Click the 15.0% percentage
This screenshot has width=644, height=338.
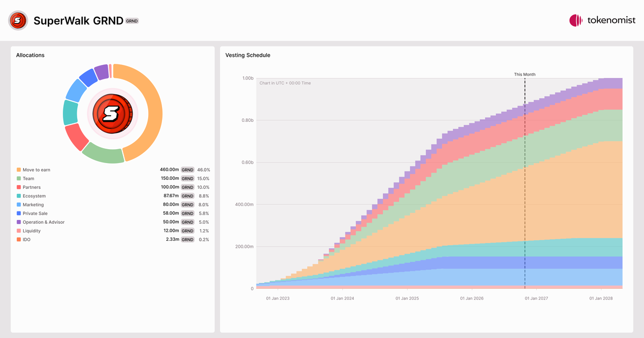click(203, 178)
